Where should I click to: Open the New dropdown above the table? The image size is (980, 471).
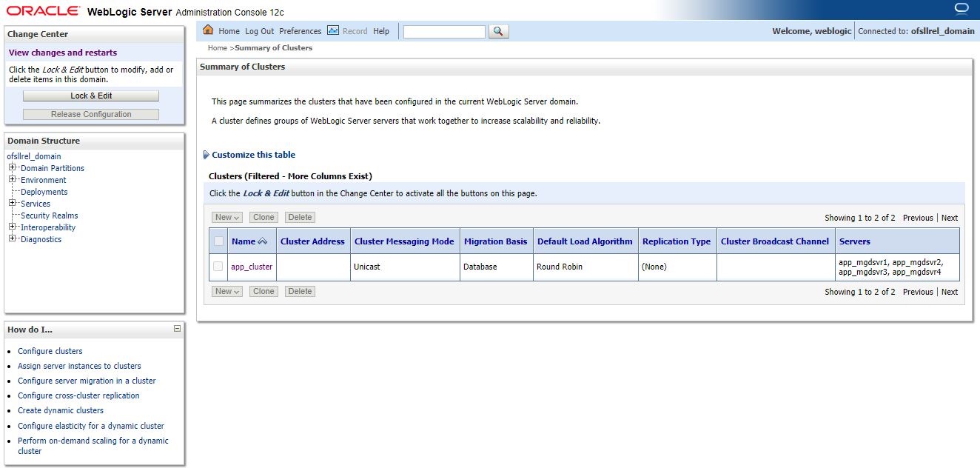coord(227,218)
